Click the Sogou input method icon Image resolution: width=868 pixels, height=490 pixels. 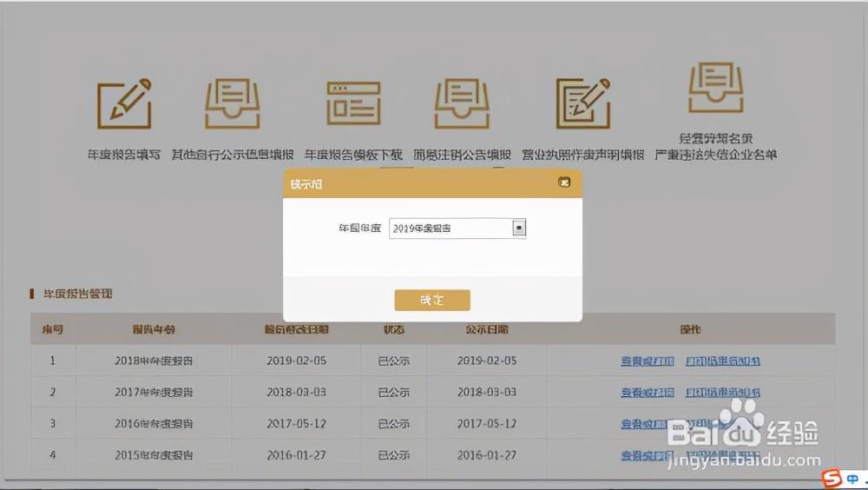[831, 478]
